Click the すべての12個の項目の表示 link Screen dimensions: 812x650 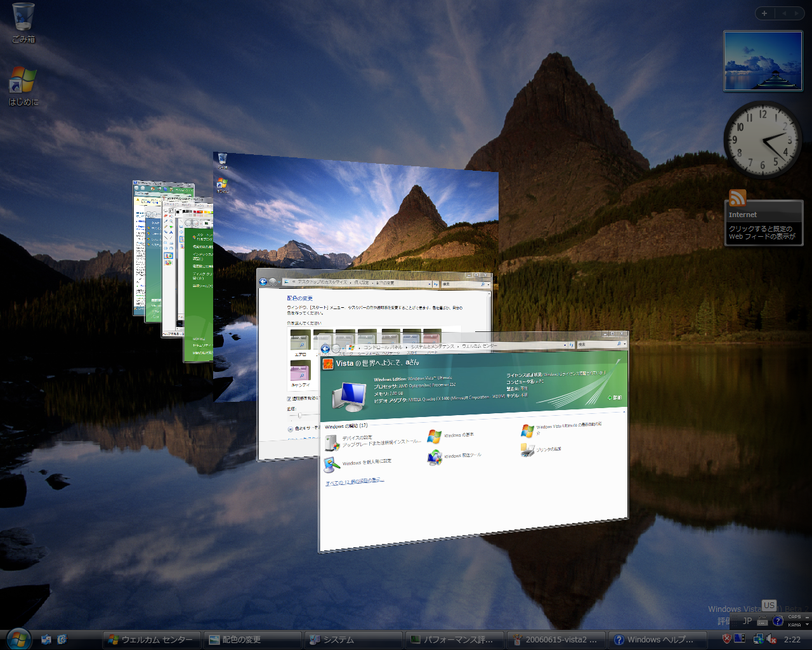(x=355, y=482)
